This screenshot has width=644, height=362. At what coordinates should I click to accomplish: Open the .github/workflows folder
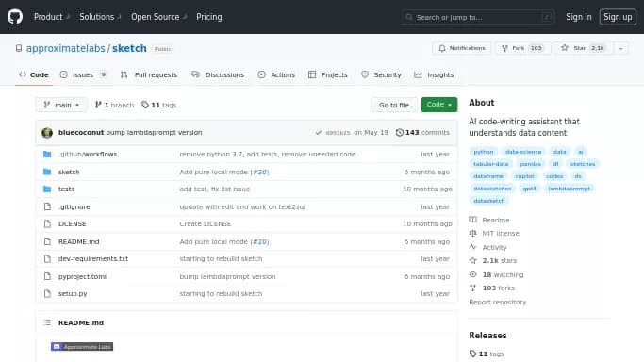(88, 155)
